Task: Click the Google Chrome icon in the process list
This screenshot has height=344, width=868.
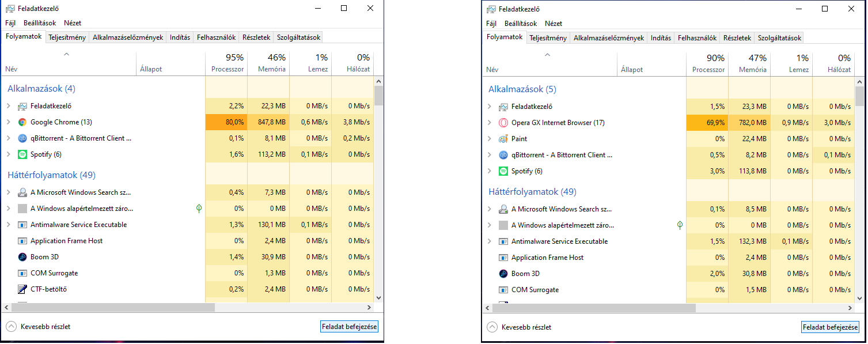Action: [22, 122]
